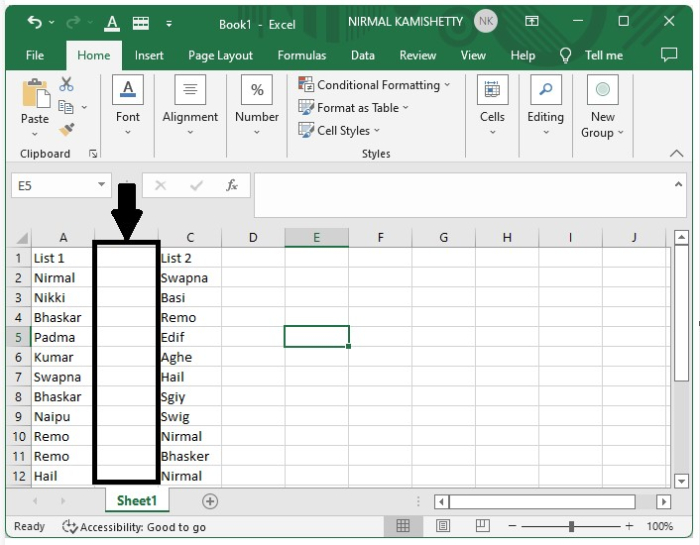
Task: Click the Cut scissors icon
Action: click(66, 83)
